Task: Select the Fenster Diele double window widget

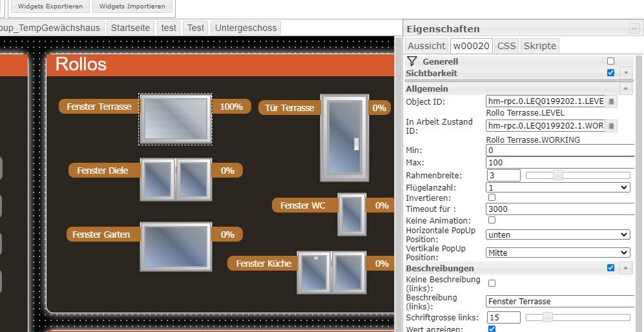Action: coord(176,180)
